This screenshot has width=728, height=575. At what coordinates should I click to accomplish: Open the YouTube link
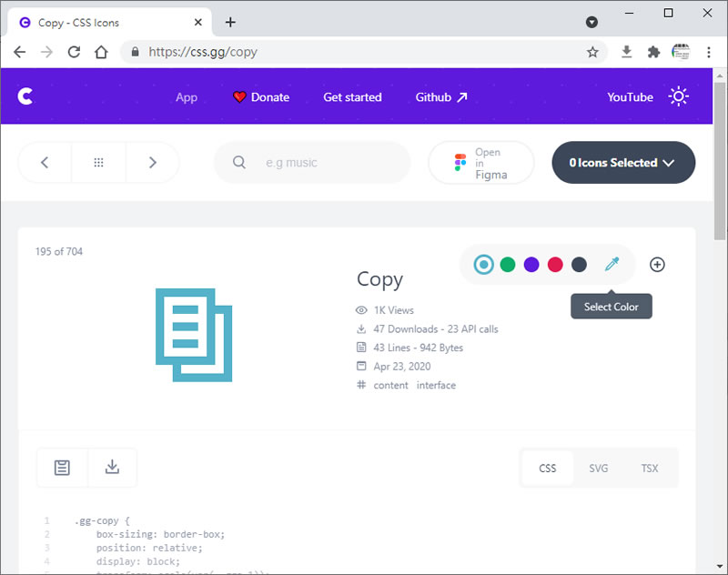pyautogui.click(x=630, y=97)
